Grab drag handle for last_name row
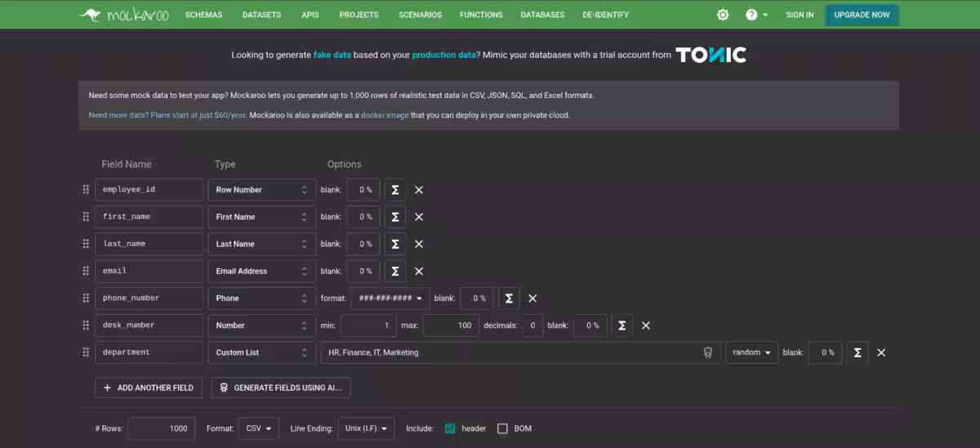980x448 pixels. pos(86,244)
